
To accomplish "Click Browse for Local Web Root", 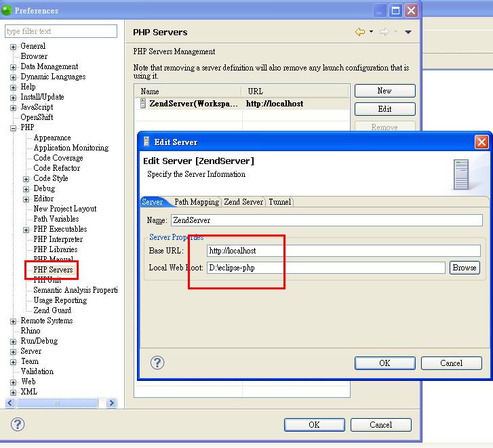I will tap(465, 268).
